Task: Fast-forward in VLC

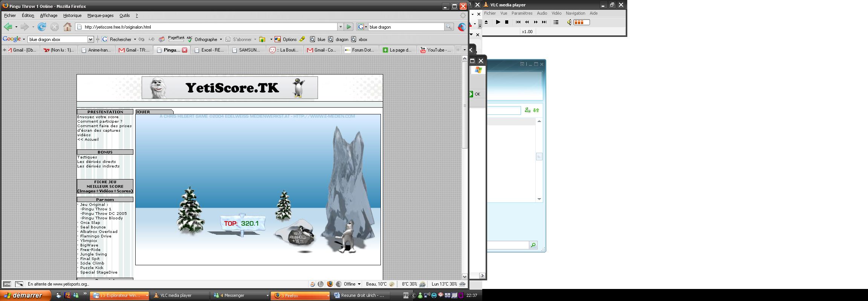Action: click(536, 22)
